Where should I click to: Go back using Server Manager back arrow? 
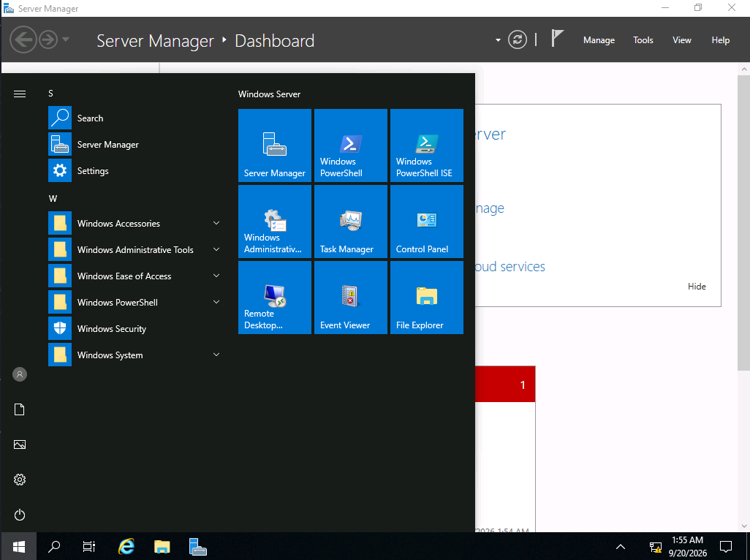[x=23, y=39]
